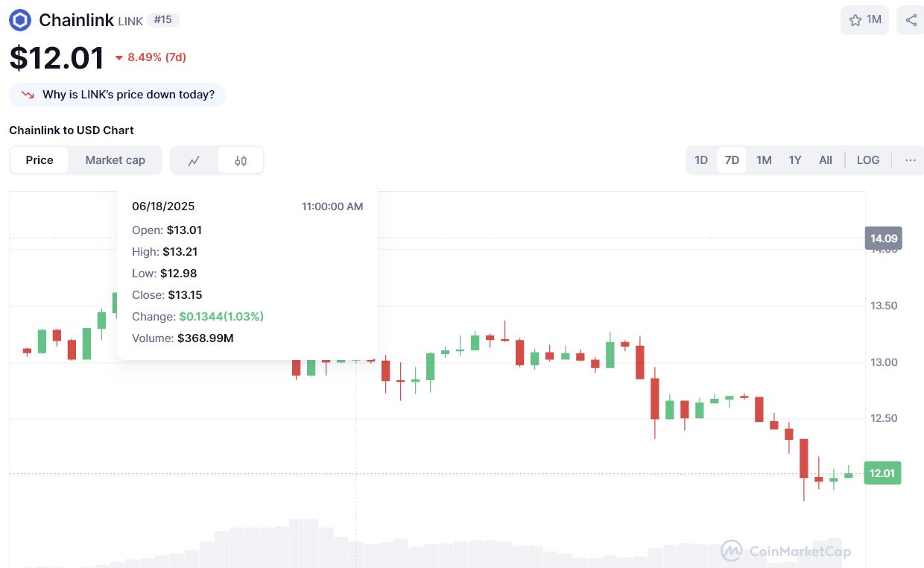Set chart range to 7D
The image size is (924, 568).
click(732, 160)
